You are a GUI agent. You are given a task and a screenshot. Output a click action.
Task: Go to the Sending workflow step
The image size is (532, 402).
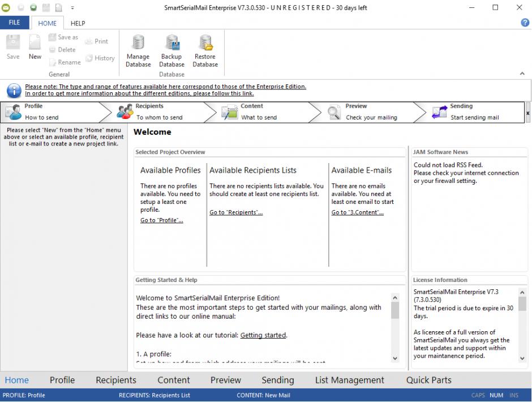click(x=475, y=112)
